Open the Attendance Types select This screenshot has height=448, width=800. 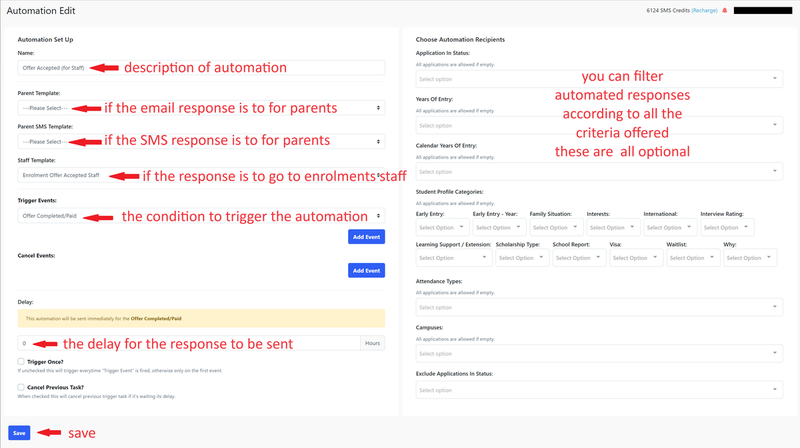coord(599,307)
